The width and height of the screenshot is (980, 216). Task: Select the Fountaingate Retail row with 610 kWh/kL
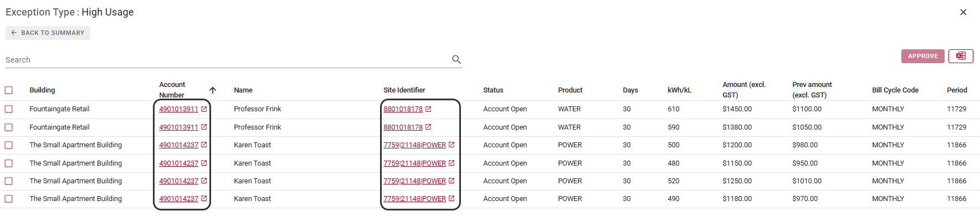[x=9, y=109]
